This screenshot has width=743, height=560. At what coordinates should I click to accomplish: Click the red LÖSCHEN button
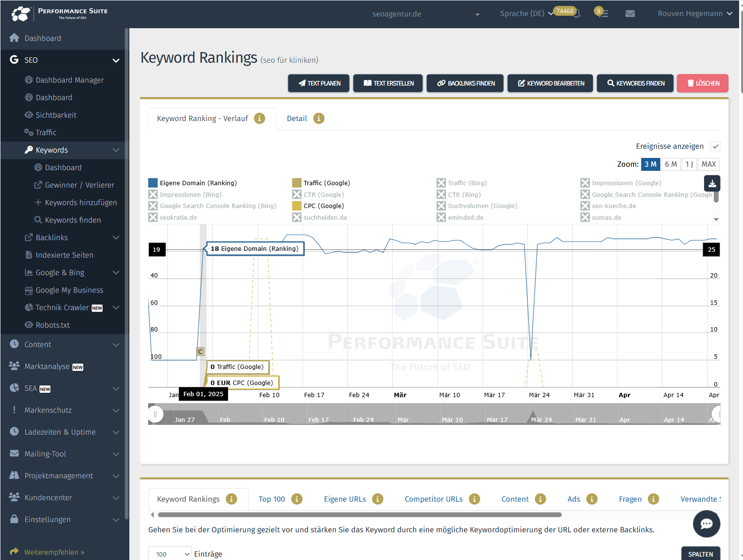tap(703, 83)
